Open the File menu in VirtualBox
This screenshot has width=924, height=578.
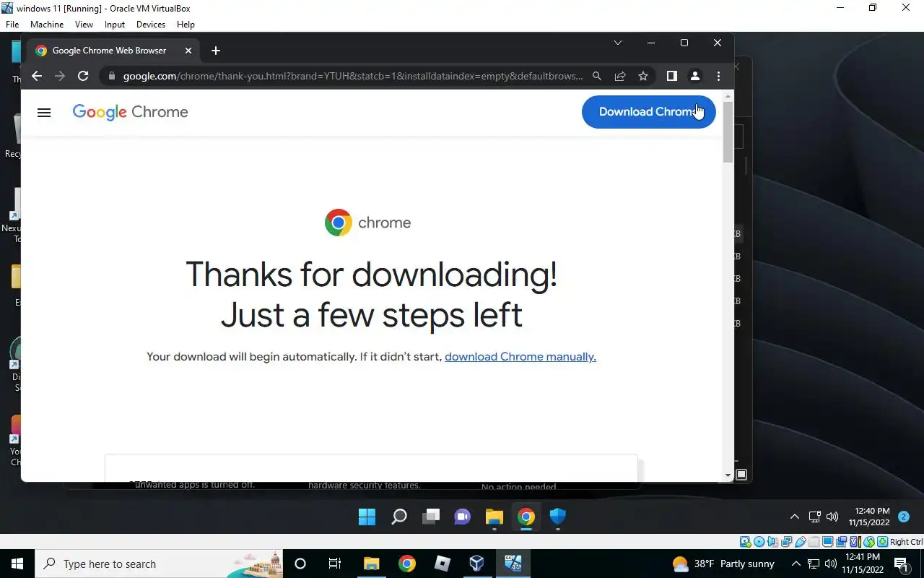pos(12,25)
